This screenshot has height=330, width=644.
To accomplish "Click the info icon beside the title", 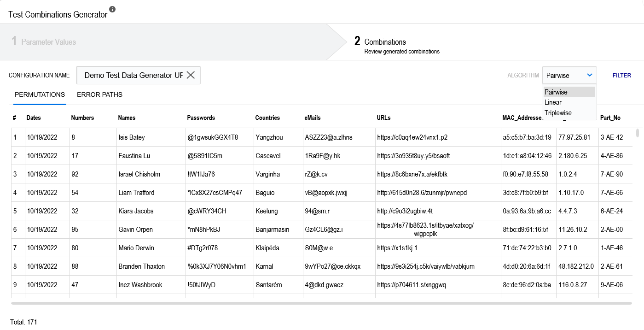I will (x=113, y=9).
